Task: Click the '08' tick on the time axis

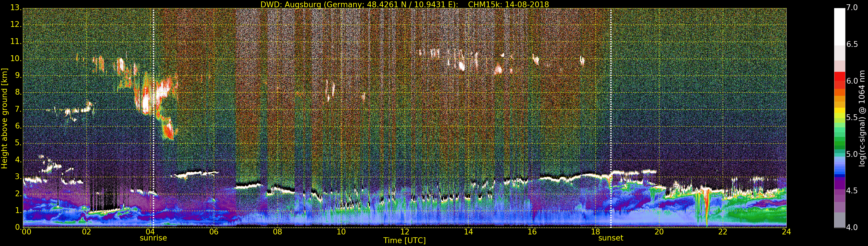Action: tap(277, 232)
